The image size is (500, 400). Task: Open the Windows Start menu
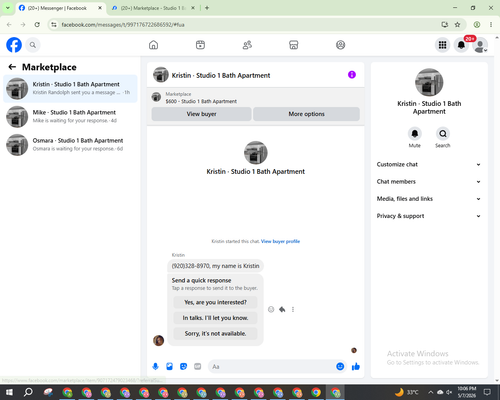[x=9, y=392]
